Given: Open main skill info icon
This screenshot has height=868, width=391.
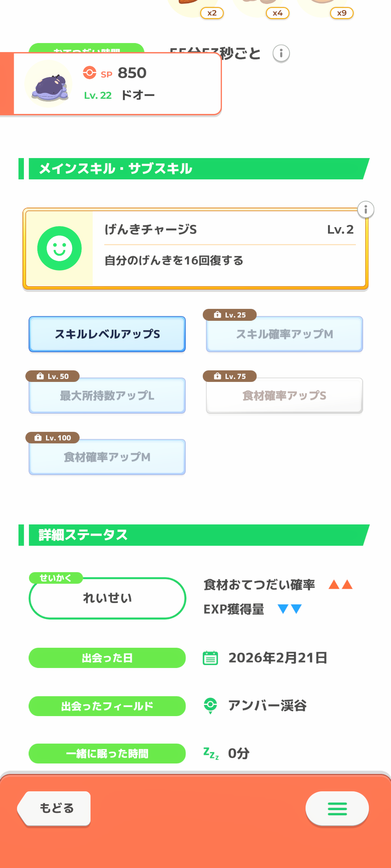Looking at the screenshot, I should coord(366,210).
